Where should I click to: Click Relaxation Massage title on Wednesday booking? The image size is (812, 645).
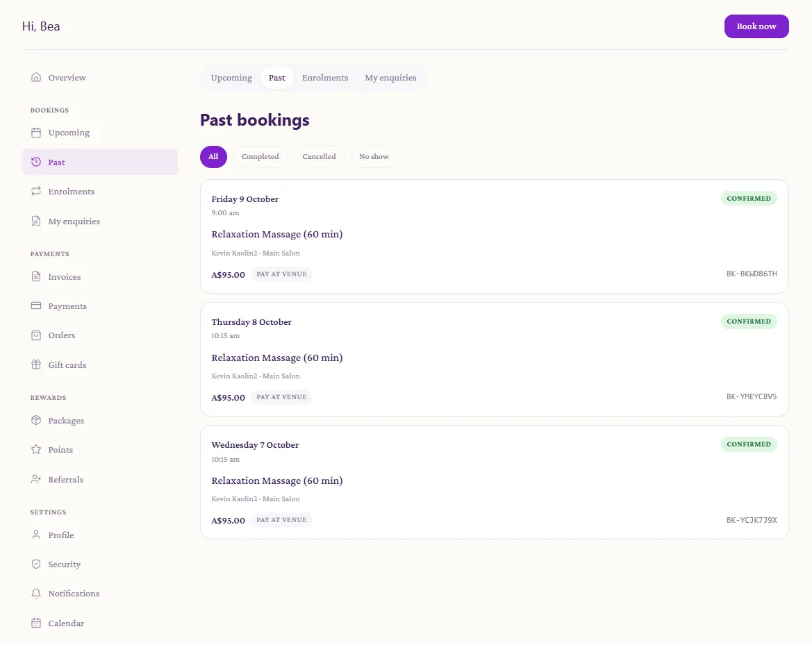[277, 480]
